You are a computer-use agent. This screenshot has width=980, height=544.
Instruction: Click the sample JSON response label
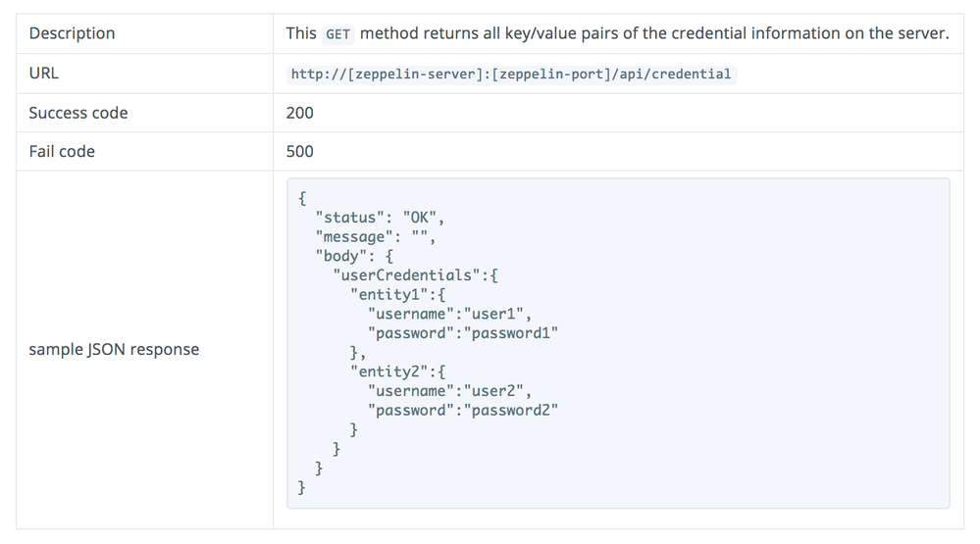tap(114, 349)
